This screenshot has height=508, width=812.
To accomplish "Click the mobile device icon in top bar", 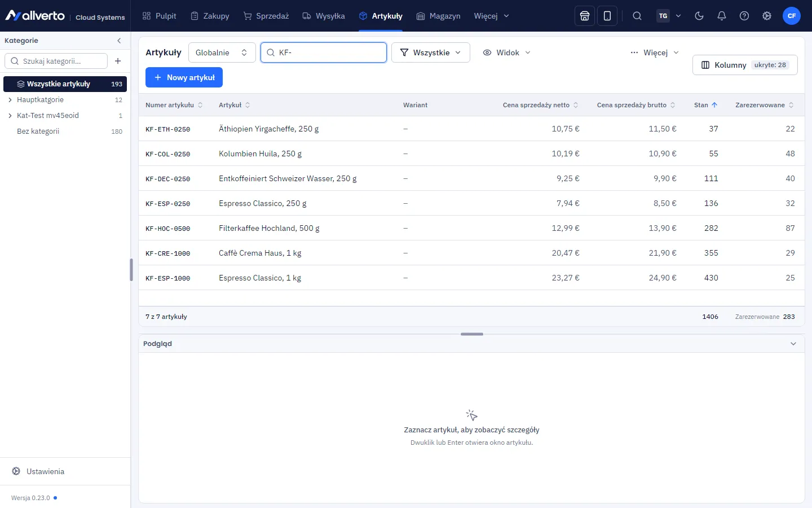I will [x=607, y=16].
